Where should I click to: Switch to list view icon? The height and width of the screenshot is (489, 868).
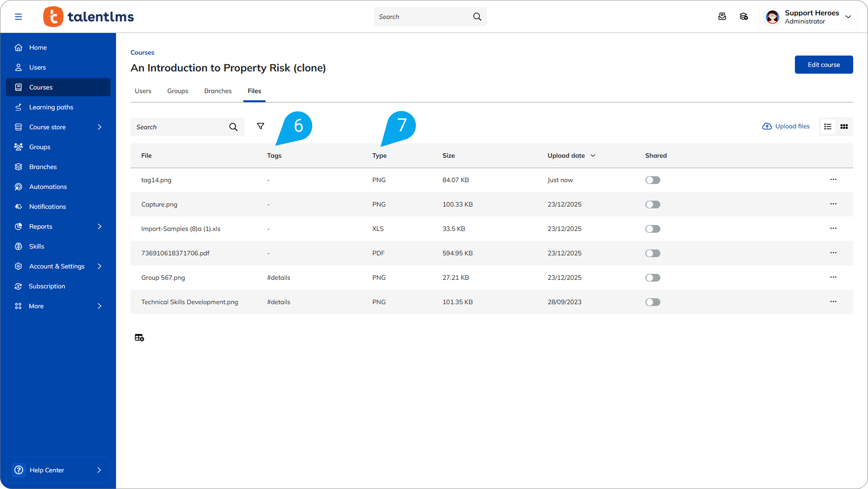828,127
